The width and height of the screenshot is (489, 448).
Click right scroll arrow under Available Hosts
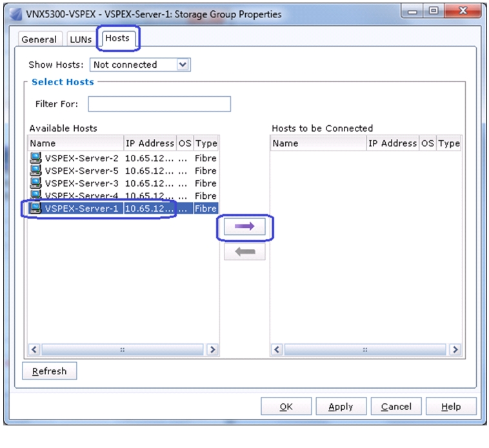pos(213,349)
